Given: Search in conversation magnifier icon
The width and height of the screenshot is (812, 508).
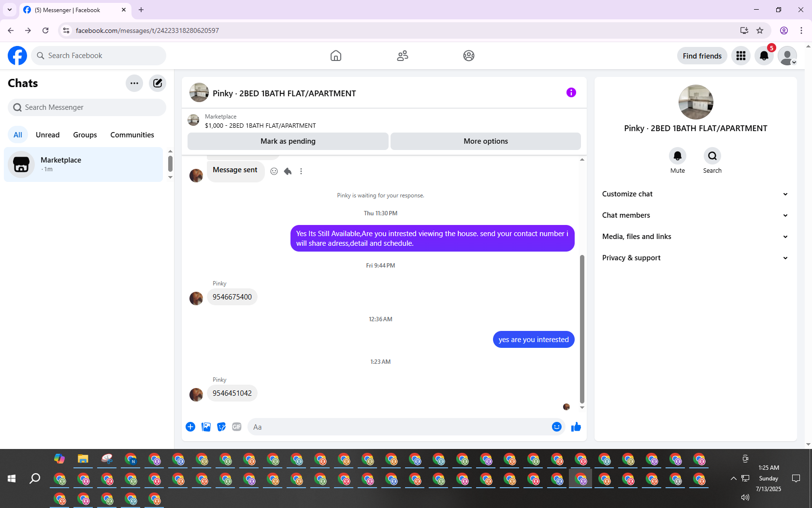Looking at the screenshot, I should pyautogui.click(x=712, y=156).
